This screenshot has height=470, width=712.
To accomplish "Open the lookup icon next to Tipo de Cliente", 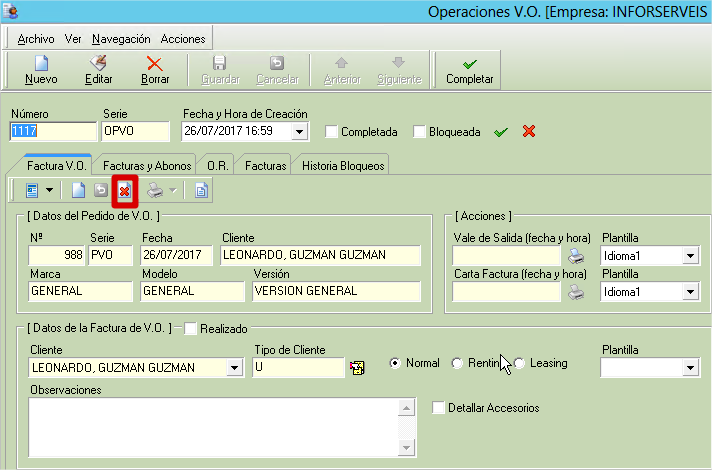I will coord(356,368).
